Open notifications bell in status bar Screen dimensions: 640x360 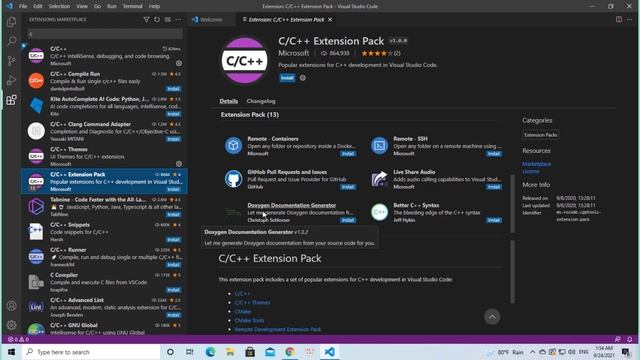[x=630, y=339]
